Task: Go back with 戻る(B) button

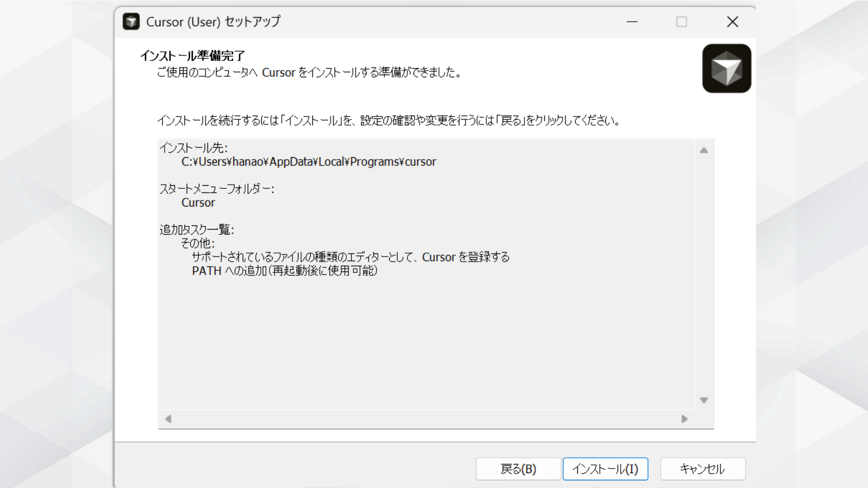Action: point(518,469)
